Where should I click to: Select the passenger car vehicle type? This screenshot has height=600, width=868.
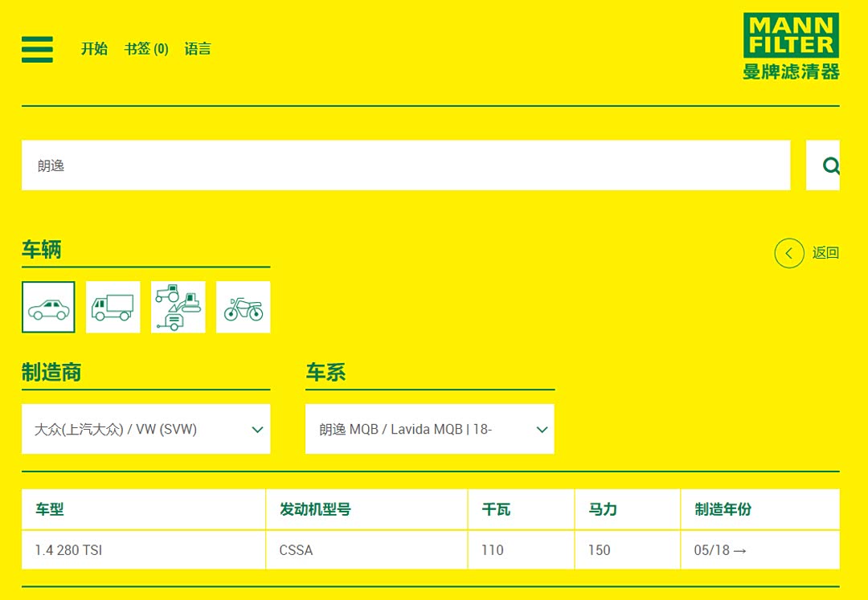tap(48, 307)
